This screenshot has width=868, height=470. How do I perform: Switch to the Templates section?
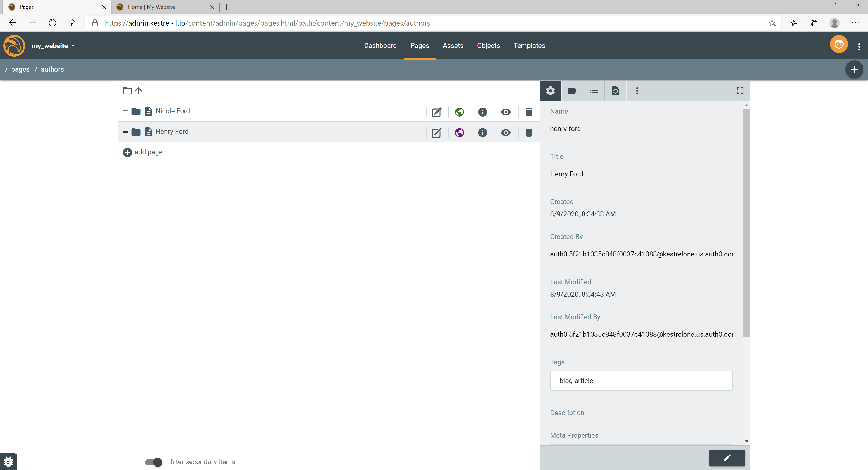tap(529, 45)
